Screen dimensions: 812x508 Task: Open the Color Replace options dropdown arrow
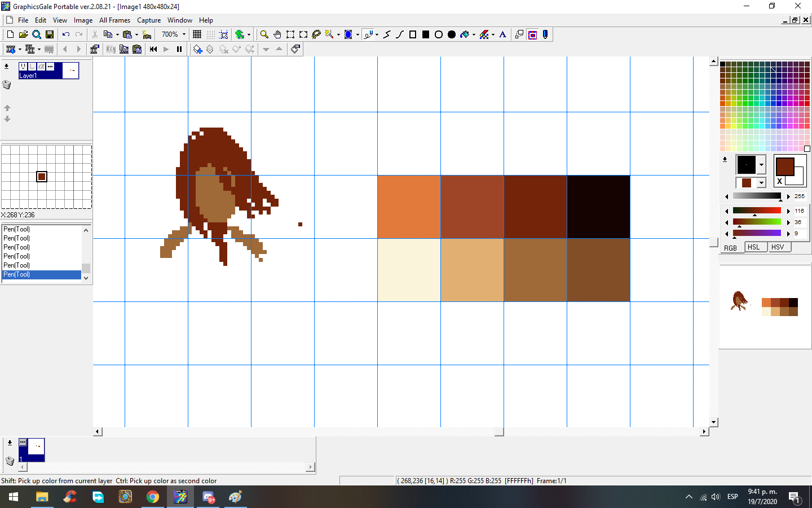click(x=493, y=34)
